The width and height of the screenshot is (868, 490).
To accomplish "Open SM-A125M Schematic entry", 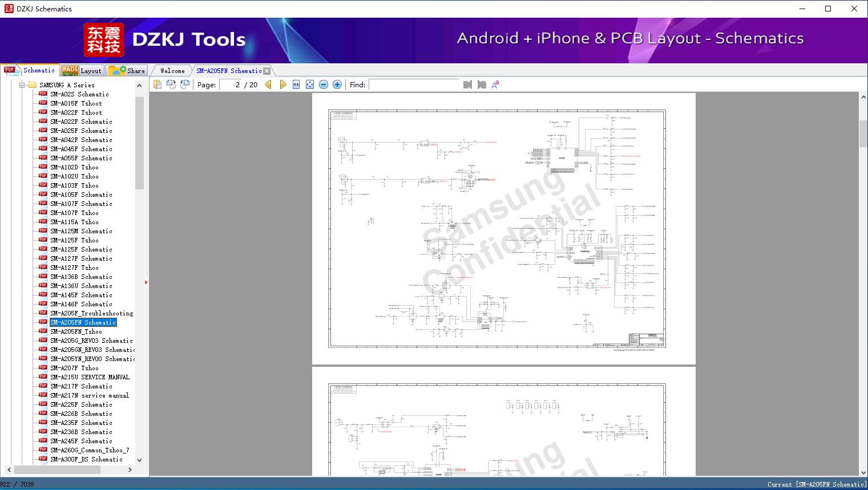I will tap(81, 231).
